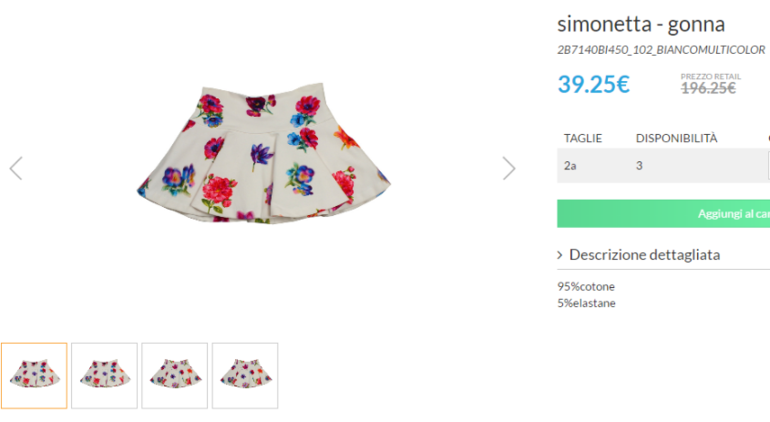Click the 95%cotone description line
The width and height of the screenshot is (770, 422).
point(586,286)
